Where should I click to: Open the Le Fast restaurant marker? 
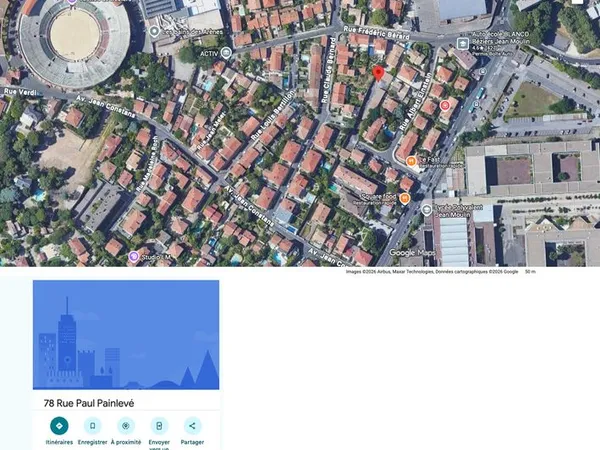click(411, 161)
